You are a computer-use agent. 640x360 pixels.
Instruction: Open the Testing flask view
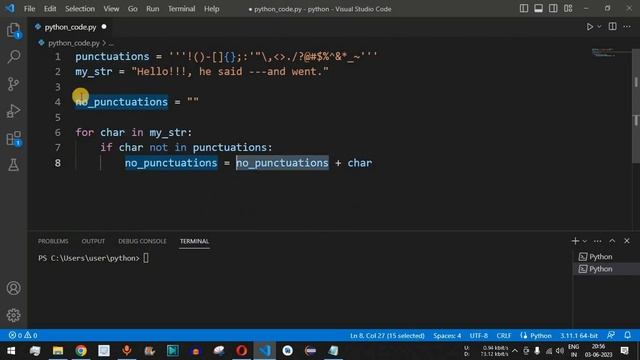(13, 165)
